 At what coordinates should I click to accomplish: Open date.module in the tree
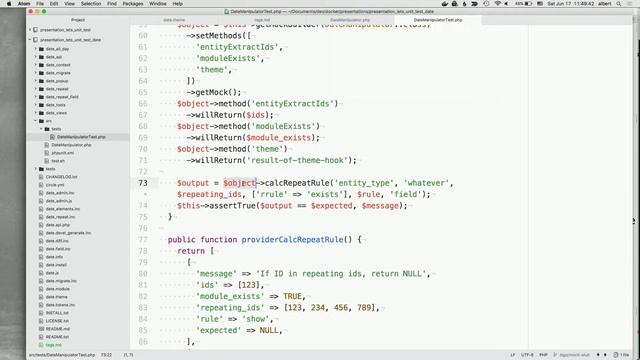58,289
